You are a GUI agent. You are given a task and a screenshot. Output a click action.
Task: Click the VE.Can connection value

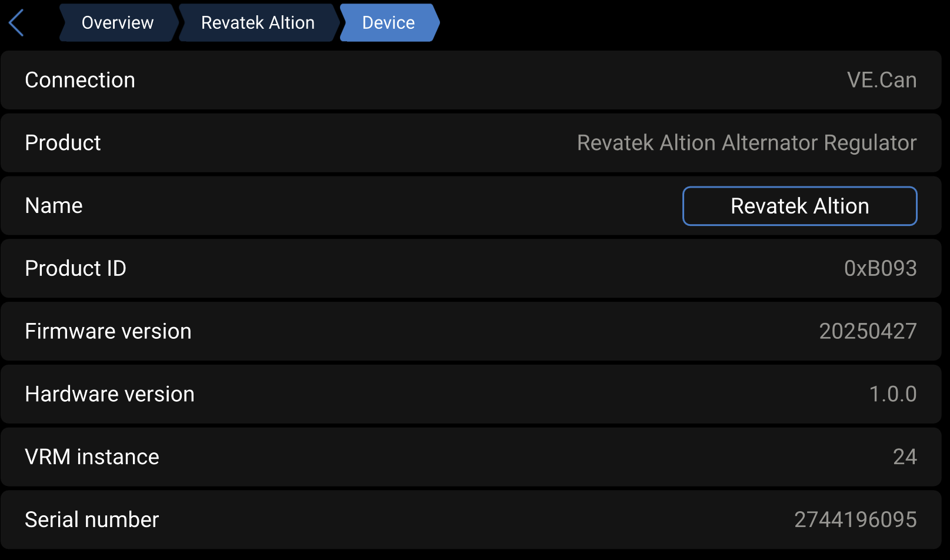(881, 80)
